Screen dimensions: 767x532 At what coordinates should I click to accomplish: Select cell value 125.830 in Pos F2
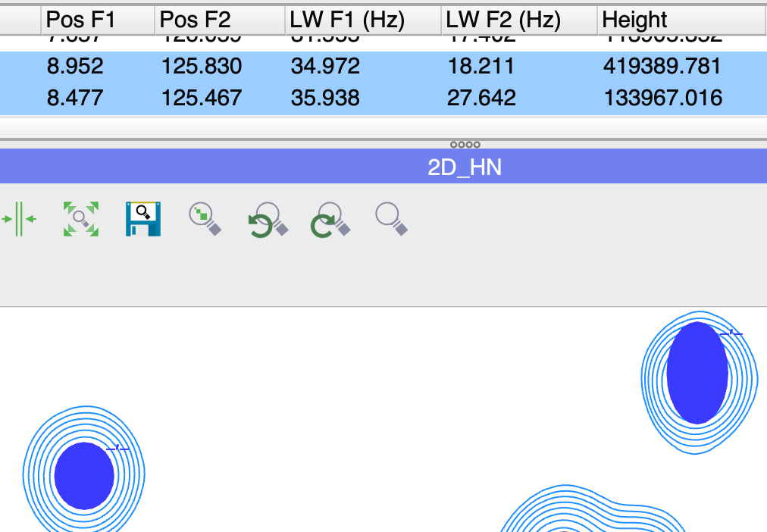(202, 66)
